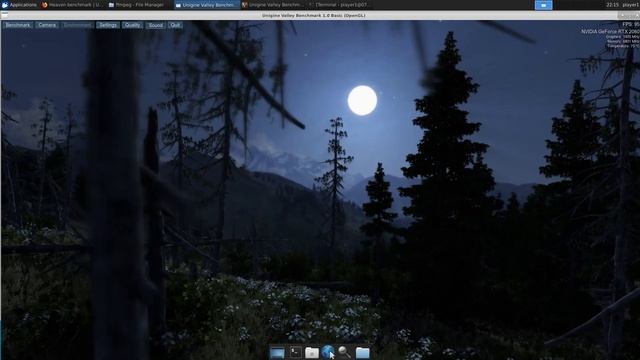
Task: Click the window control buttons in the title bar
Action: pyautogui.click(x=628, y=15)
